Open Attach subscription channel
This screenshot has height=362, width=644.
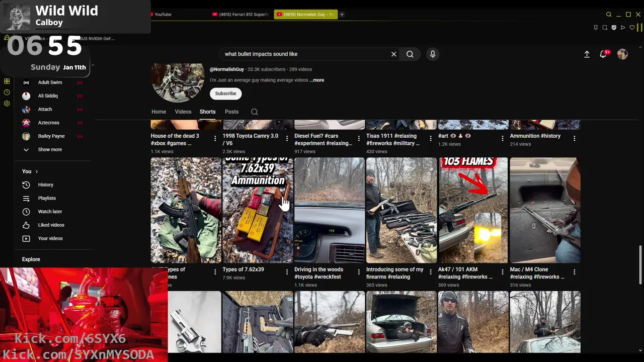[45, 109]
